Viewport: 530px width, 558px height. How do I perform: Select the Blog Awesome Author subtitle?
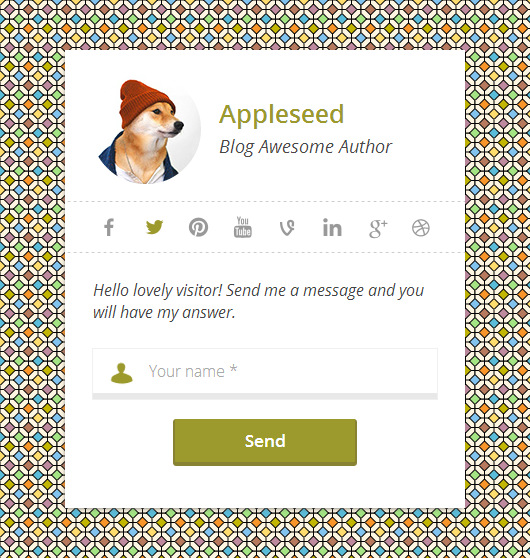point(305,147)
